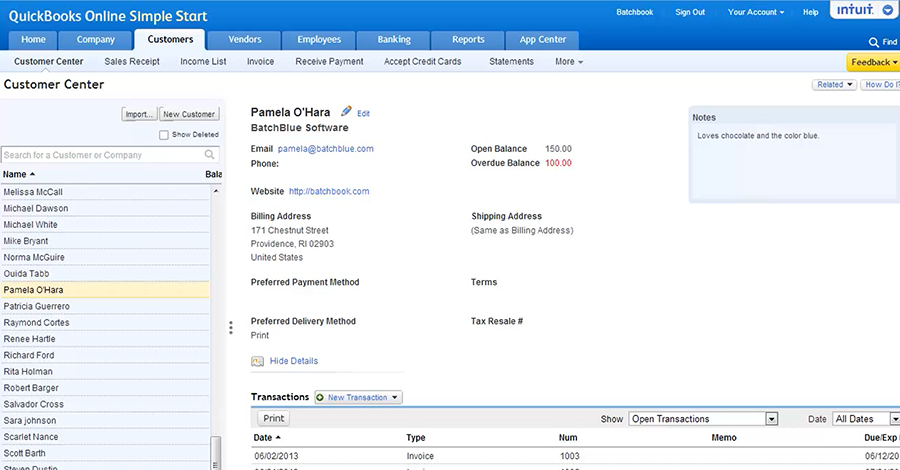The image size is (900, 470).
Task: Click the Edit link next to customer name
Action: pyautogui.click(x=363, y=114)
